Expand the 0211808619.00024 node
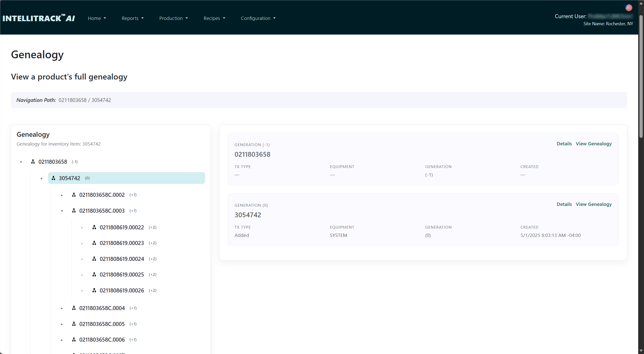 [x=82, y=259]
